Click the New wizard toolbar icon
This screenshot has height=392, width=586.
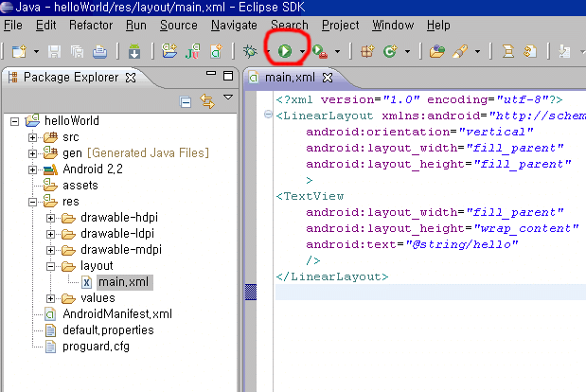point(19,51)
